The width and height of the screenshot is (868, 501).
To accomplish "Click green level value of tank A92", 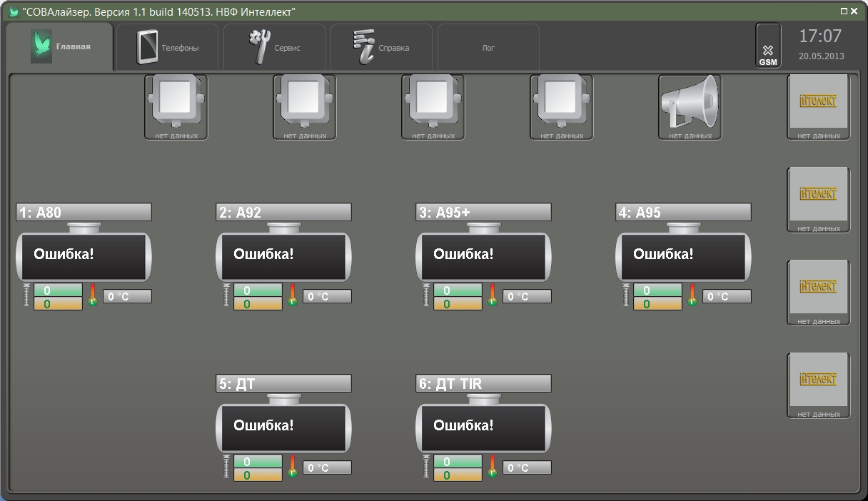I will tap(258, 290).
